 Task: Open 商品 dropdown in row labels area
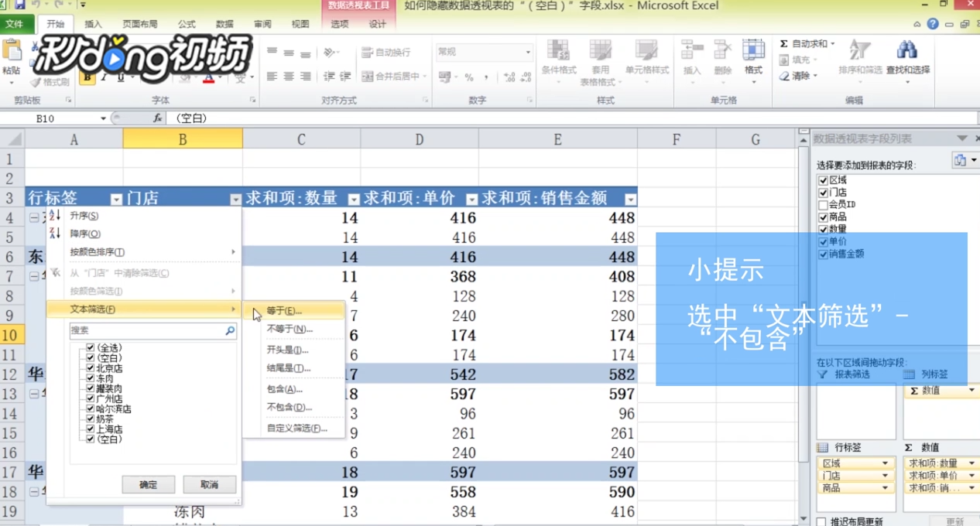click(886, 488)
